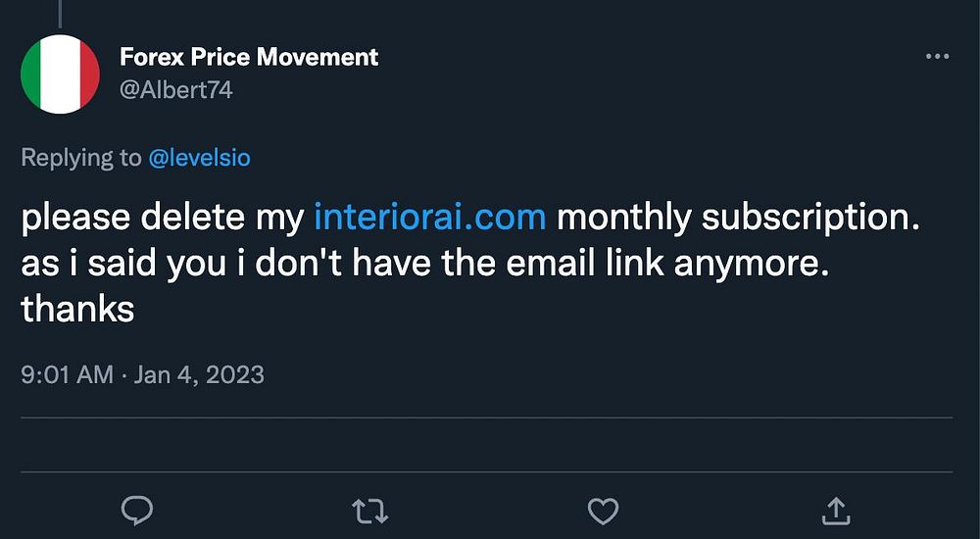Follow the interiorai.com link

429,217
